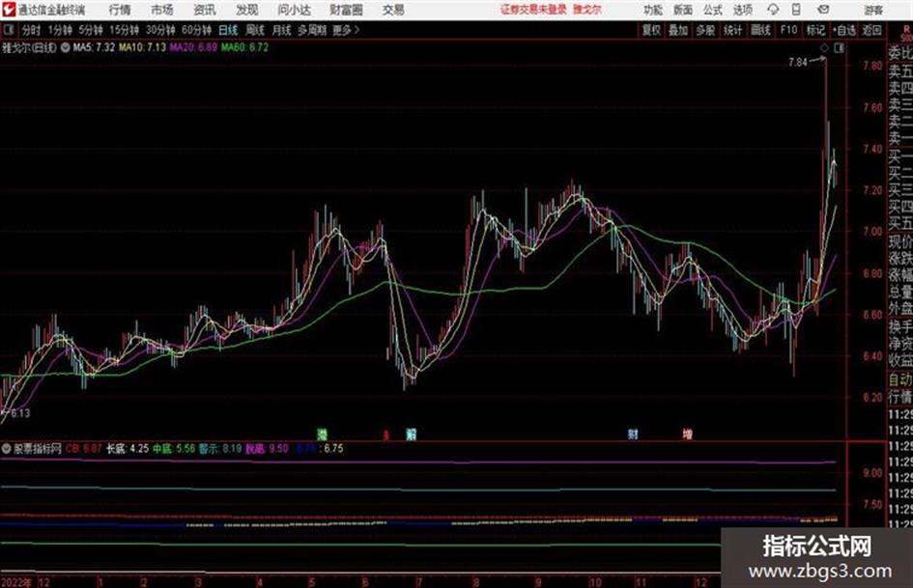The image size is (913, 588).
Task: Open sub-chart indicator dropdown beside 股票指标网
Action: click(x=7, y=449)
